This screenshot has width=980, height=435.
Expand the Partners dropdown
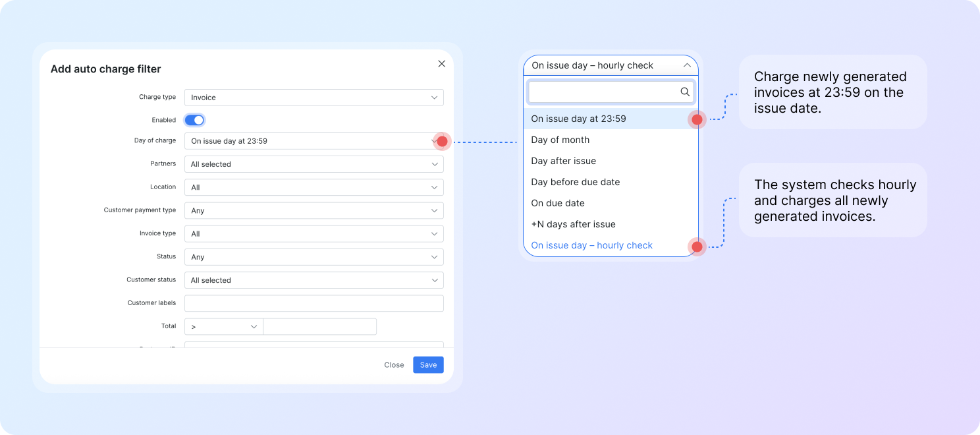(x=314, y=164)
